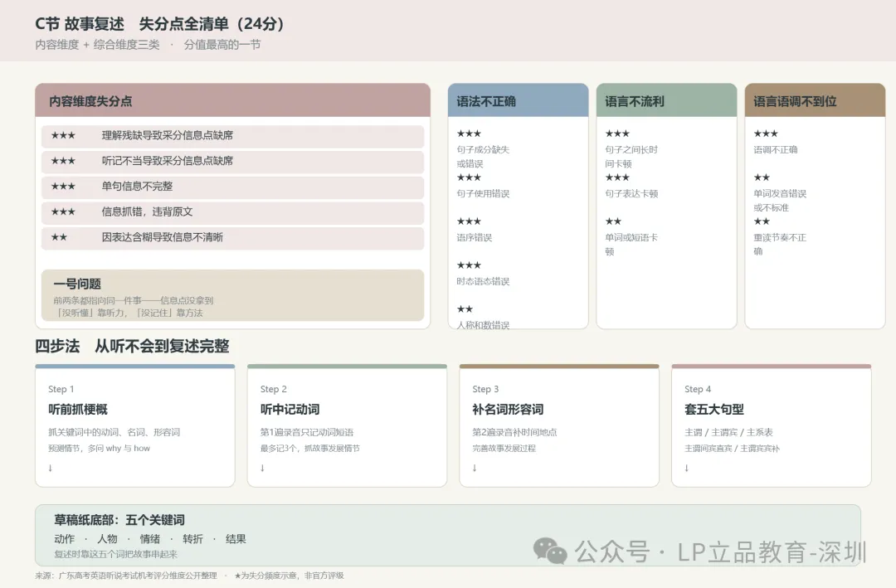Screen dimensions: 896x588
Task: Click the down arrow in Step 1 card
Action: click(51, 468)
